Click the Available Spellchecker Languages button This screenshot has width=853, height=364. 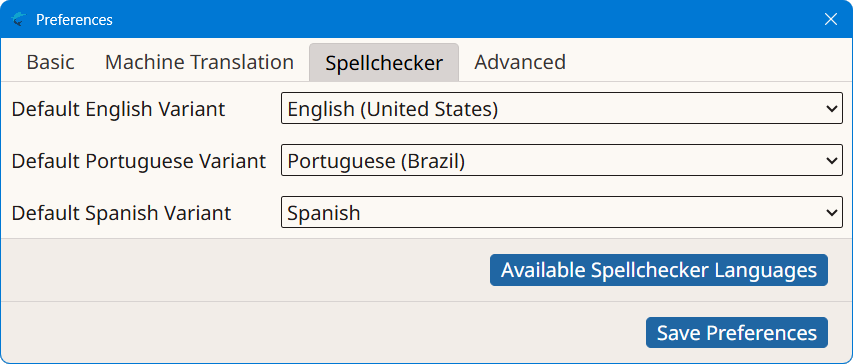point(659,270)
